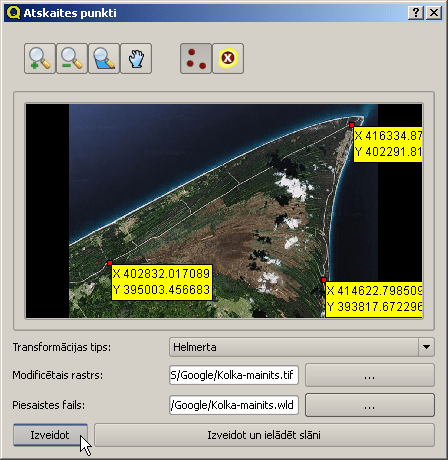Viewport: 448px width, 460px height.
Task: Focus the Kolka-mainits.wld path field
Action: [234, 405]
